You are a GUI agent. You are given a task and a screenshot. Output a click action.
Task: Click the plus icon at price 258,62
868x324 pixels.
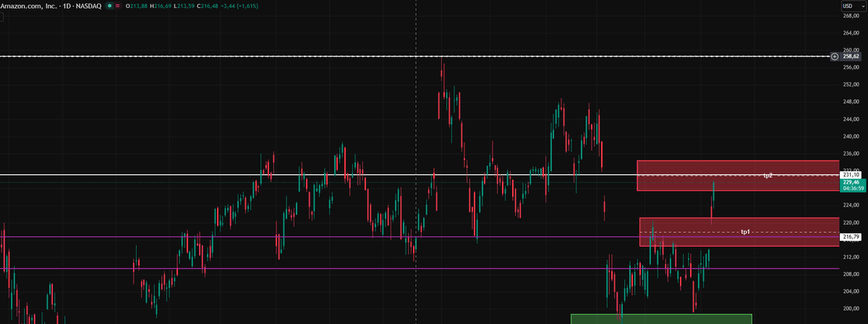coord(834,56)
